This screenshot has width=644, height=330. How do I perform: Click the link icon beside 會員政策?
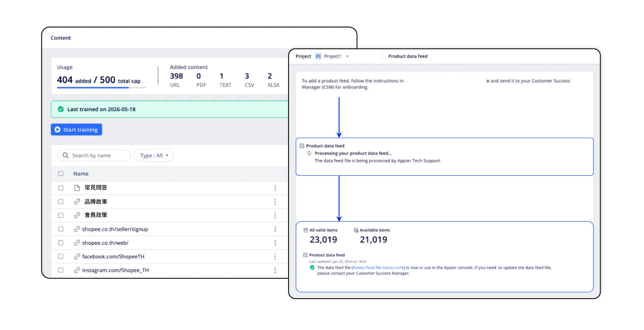[x=77, y=215]
